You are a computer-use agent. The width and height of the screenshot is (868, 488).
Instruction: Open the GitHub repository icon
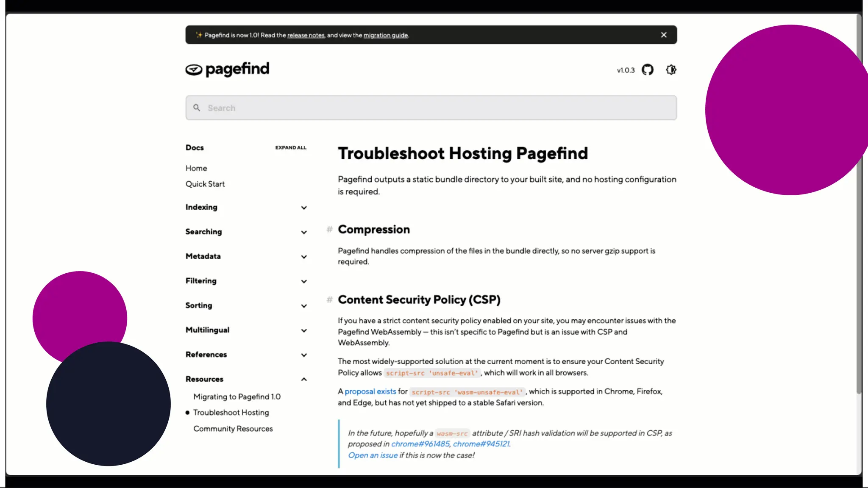pyautogui.click(x=647, y=70)
